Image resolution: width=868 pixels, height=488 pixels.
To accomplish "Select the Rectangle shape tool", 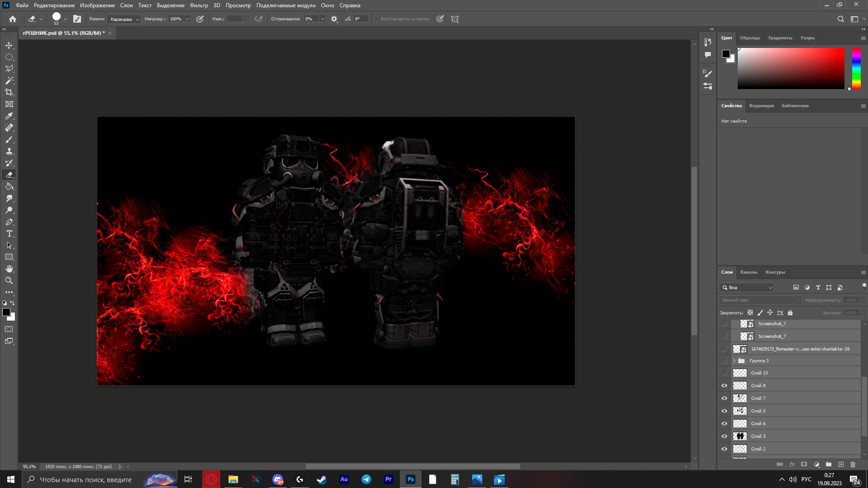I will coord(9,257).
